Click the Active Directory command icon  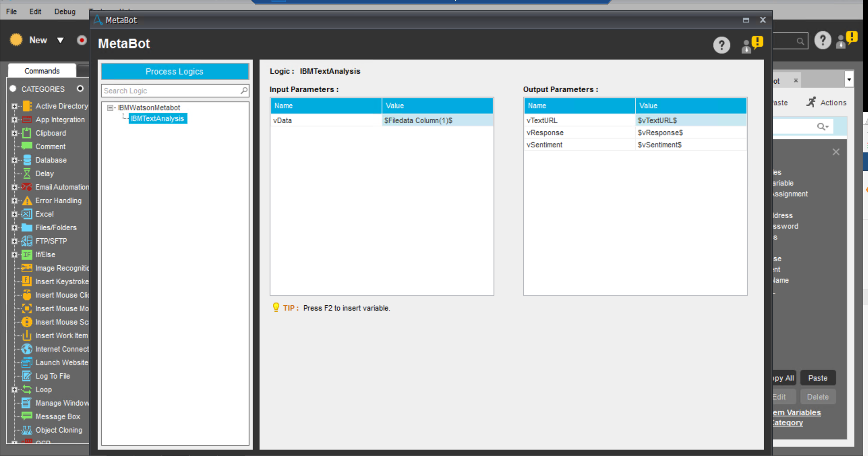pos(27,106)
